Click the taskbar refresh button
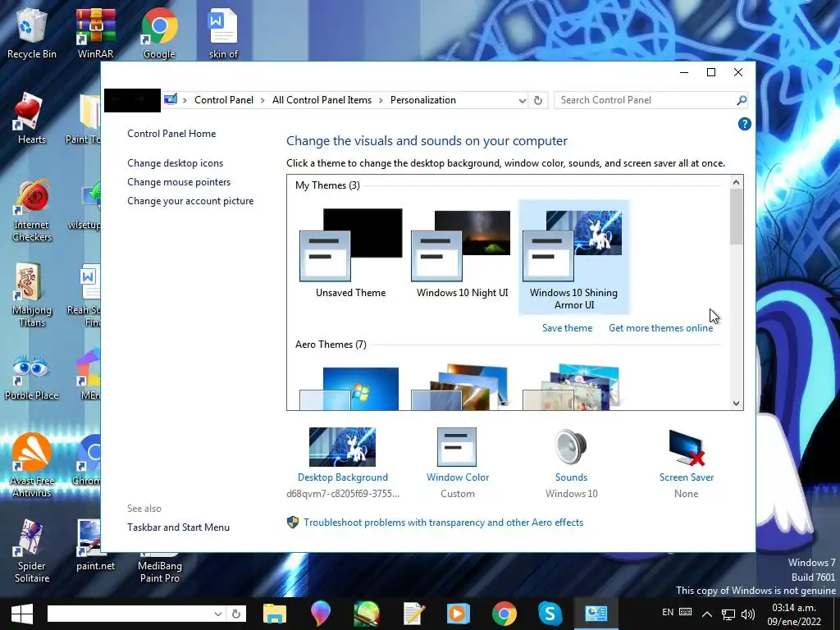The image size is (840, 630). coord(236,614)
